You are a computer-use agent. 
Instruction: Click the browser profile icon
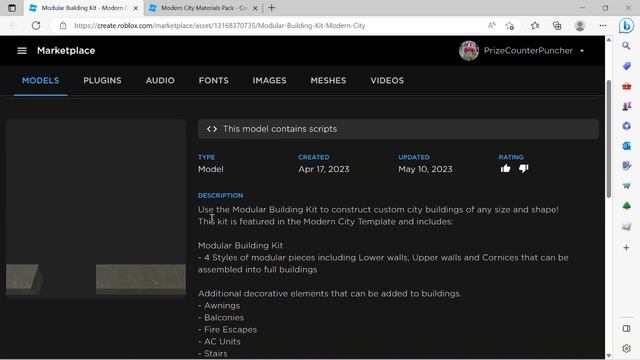(580, 25)
